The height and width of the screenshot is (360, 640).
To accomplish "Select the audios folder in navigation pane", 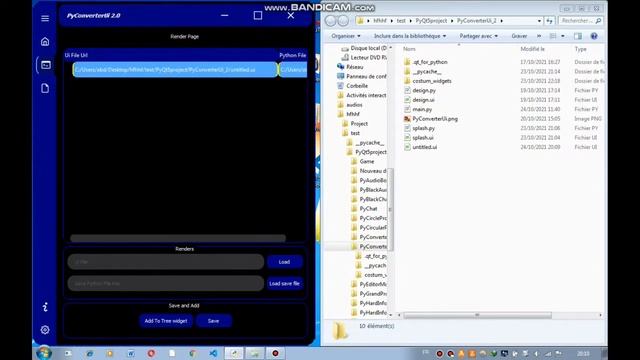I will click(354, 105).
